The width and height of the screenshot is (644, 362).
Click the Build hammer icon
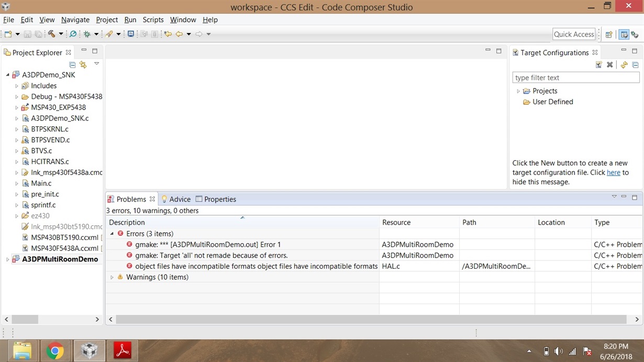[x=51, y=34]
